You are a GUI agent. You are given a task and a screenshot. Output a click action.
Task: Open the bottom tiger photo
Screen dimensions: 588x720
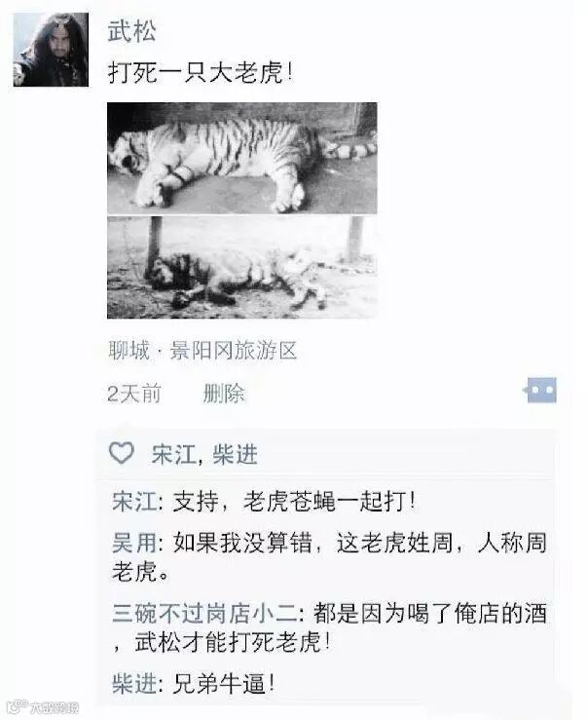242,268
